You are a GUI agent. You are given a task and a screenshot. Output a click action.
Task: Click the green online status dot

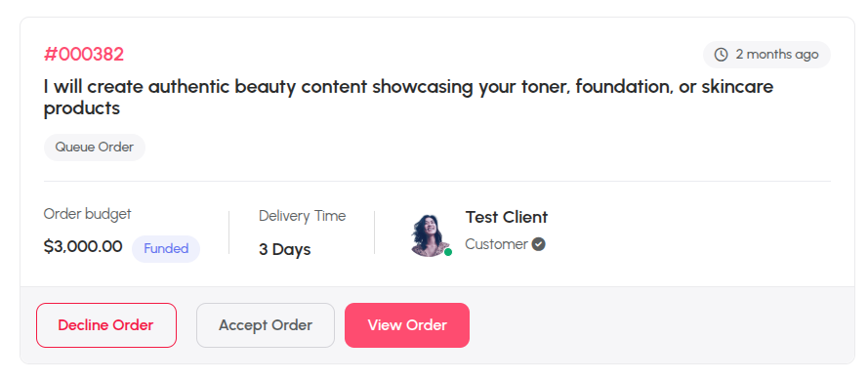pos(448,252)
